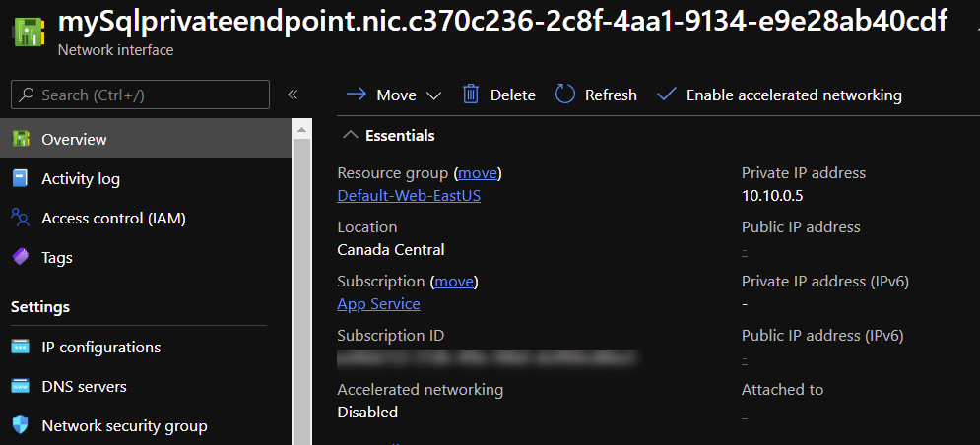Image resolution: width=980 pixels, height=445 pixels.
Task: Enable accelerated networking from the toolbar
Action: [x=779, y=95]
